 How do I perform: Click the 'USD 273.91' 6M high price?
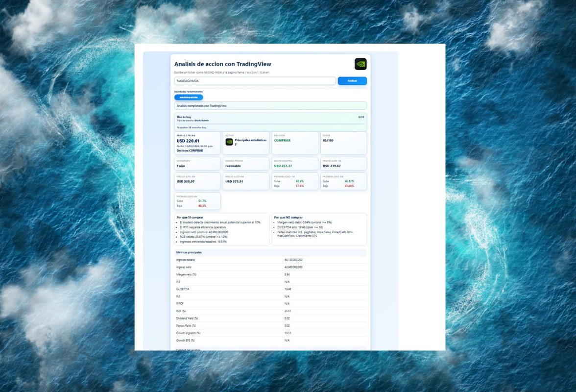click(234, 181)
